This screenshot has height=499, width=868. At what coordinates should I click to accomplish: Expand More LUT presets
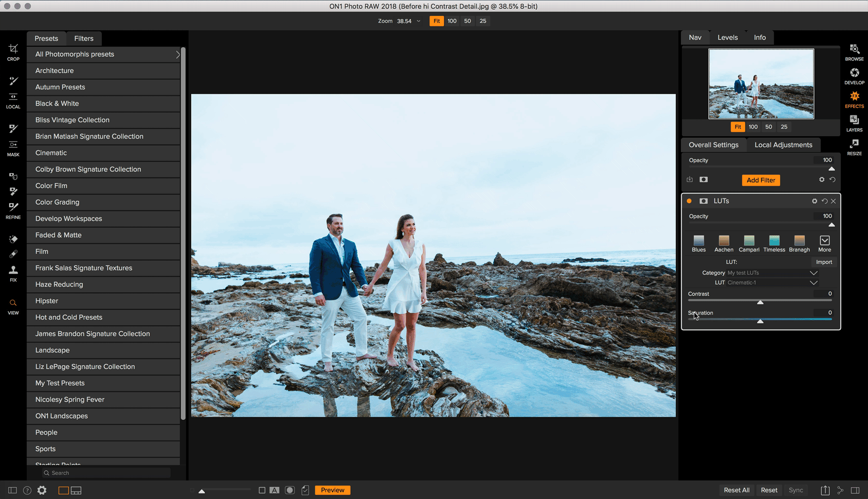pos(825,244)
